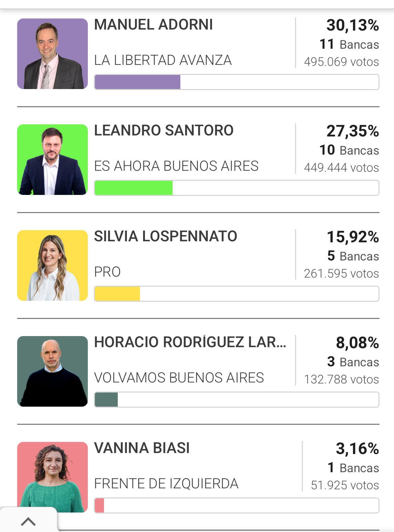Click the 10 Bancas seat count
The width and height of the screenshot is (394, 532).
(x=349, y=150)
